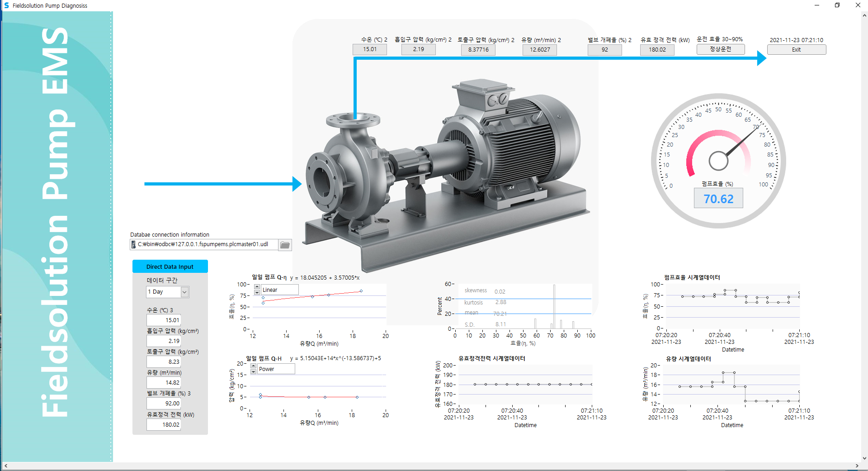Click flow rate input showing 14.82

click(164, 382)
